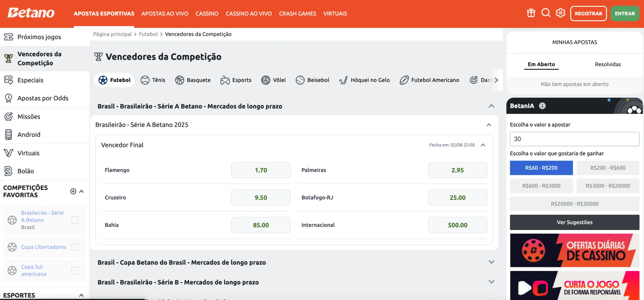Click the Hóquei no Gelo stick icon
This screenshot has height=300, width=644.
[344, 80]
